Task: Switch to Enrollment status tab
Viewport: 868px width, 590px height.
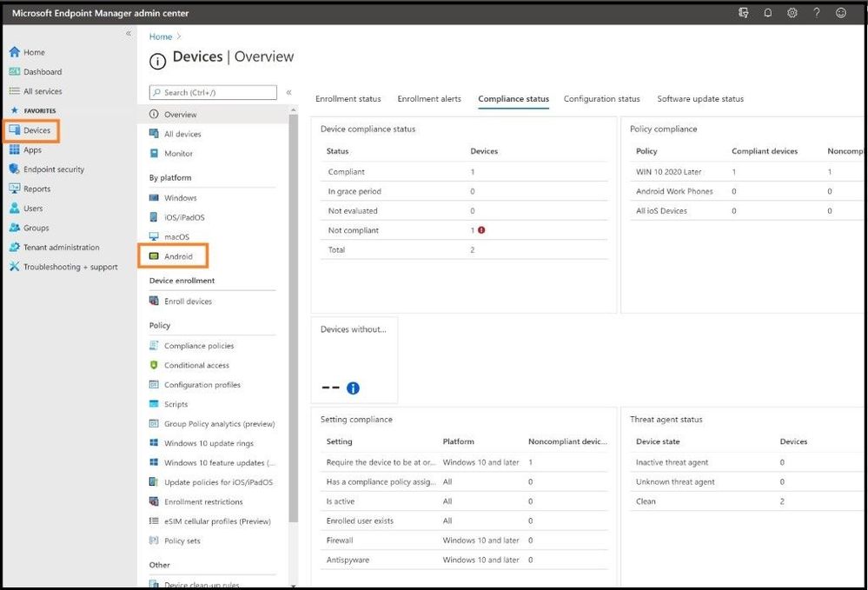Action: (x=348, y=98)
